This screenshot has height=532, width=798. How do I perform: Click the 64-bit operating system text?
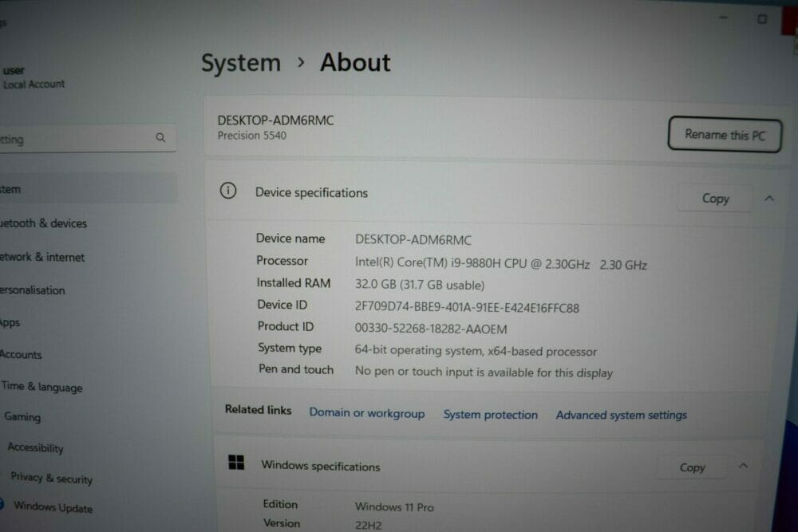[476, 351]
